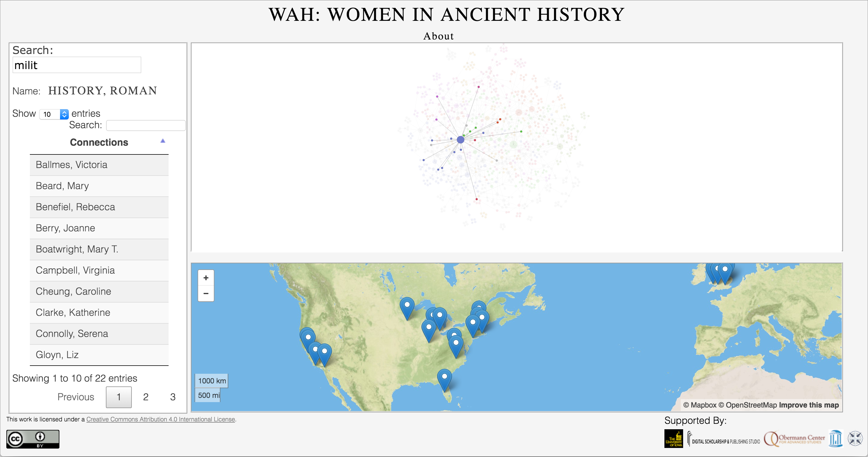
Task: Click the Improve this map link
Action: point(808,405)
